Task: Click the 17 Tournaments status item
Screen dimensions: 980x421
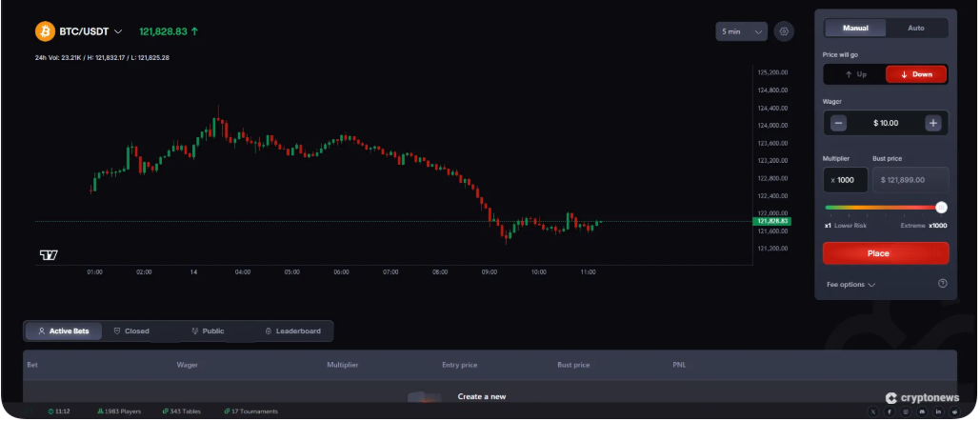Action: coord(250,411)
